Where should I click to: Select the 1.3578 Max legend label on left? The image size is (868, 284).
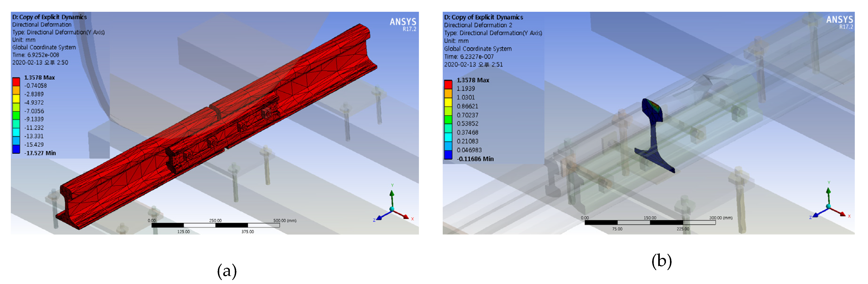(x=39, y=77)
